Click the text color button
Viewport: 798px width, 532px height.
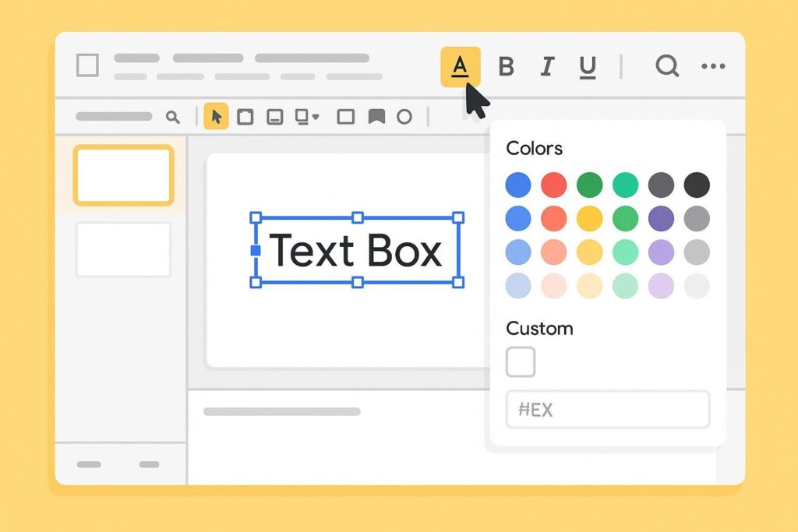(460, 67)
